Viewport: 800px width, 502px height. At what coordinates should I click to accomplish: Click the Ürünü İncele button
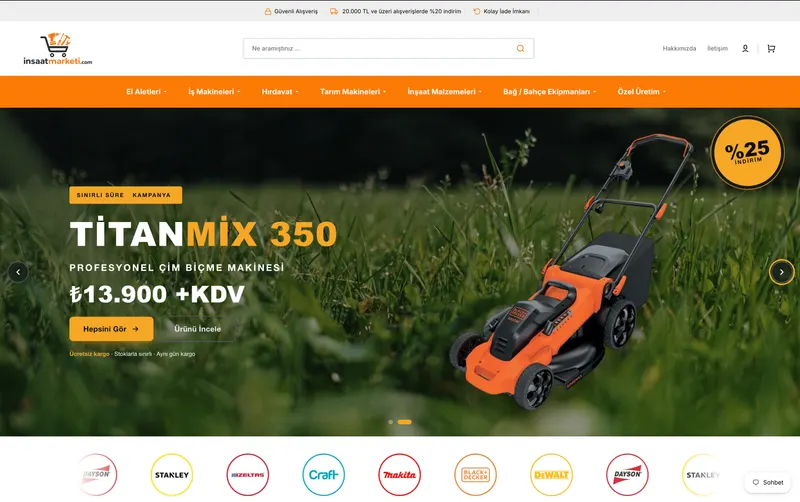point(197,329)
